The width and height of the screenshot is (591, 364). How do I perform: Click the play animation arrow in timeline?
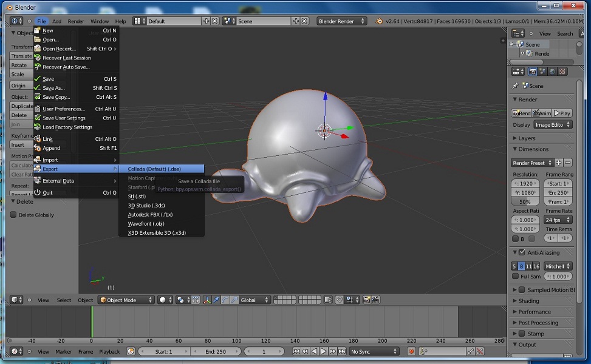pyautogui.click(x=324, y=351)
